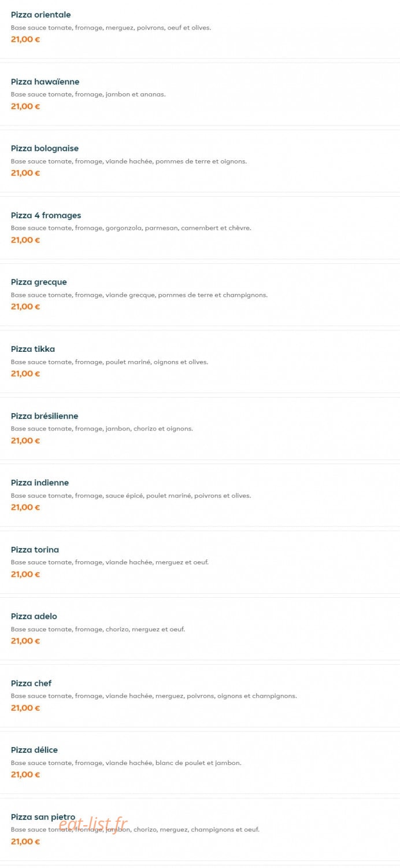This screenshot has width=400, height=868.
Task: Choose the Pizza bolognaise entry
Action: click(200, 161)
